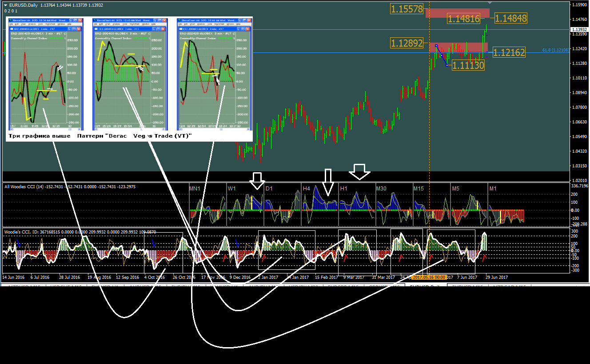Click the MN1 timeframe label in CCI panel
The image size is (590, 364).
[x=195, y=189]
